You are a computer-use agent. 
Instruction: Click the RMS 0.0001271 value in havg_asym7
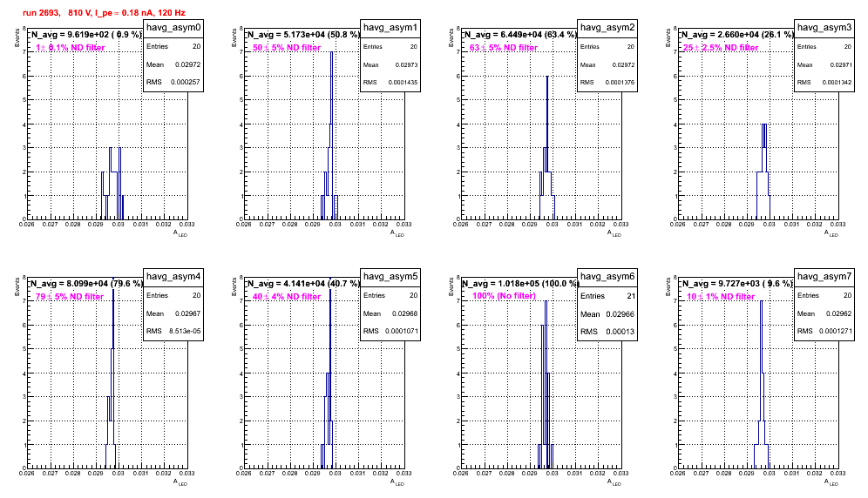click(836, 331)
